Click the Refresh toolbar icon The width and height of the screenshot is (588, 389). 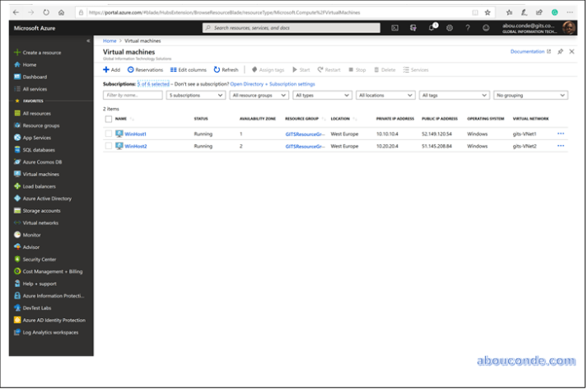tap(226, 70)
